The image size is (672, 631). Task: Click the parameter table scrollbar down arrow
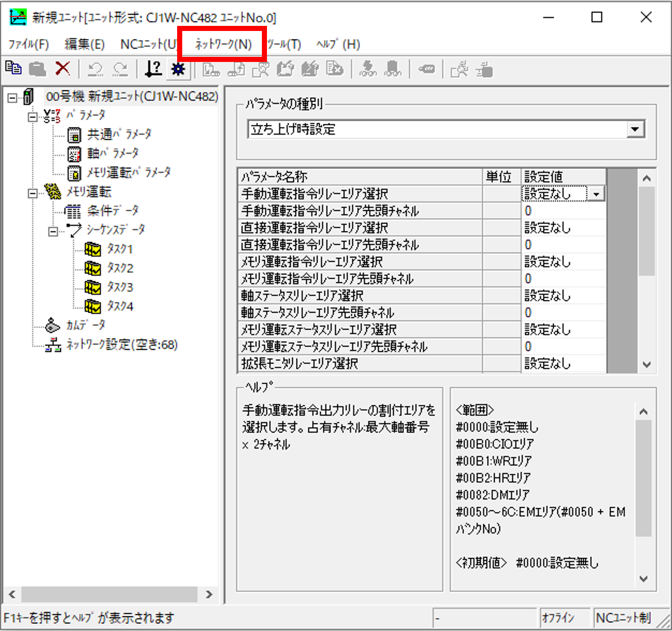646,364
